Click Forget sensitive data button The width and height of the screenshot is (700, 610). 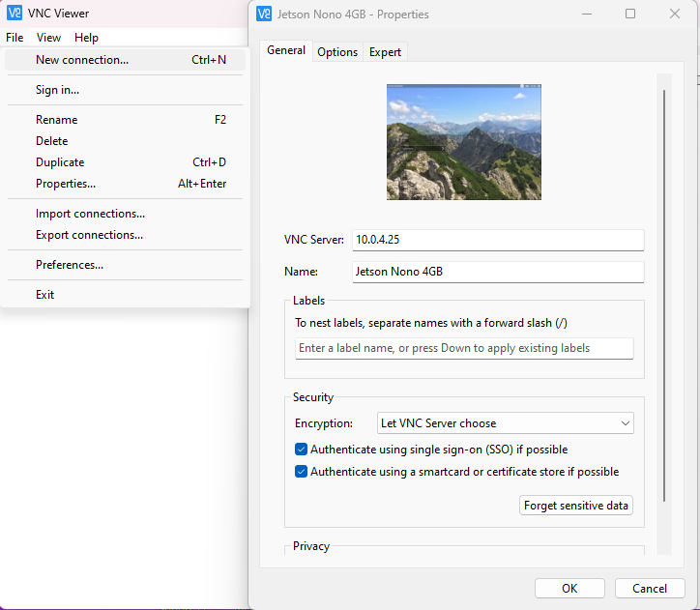(x=576, y=506)
